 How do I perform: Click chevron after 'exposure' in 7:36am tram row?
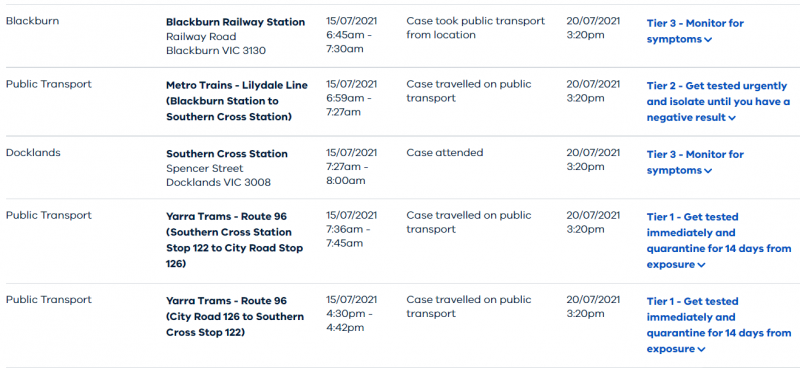coord(701,265)
